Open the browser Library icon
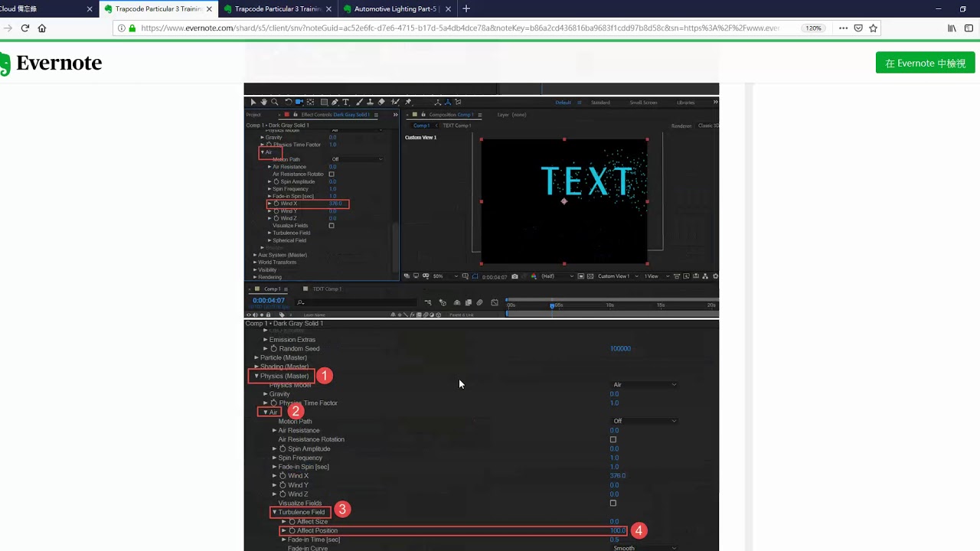This screenshot has height=551, width=980. [x=952, y=28]
